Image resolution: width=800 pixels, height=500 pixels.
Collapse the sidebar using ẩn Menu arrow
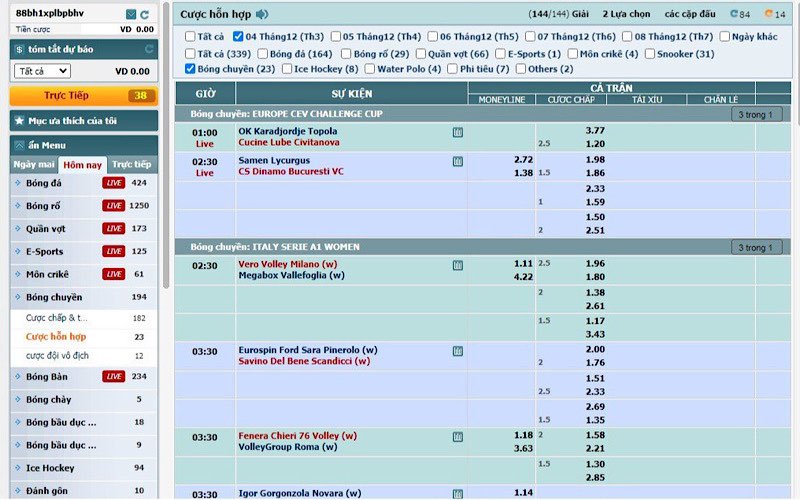19,145
